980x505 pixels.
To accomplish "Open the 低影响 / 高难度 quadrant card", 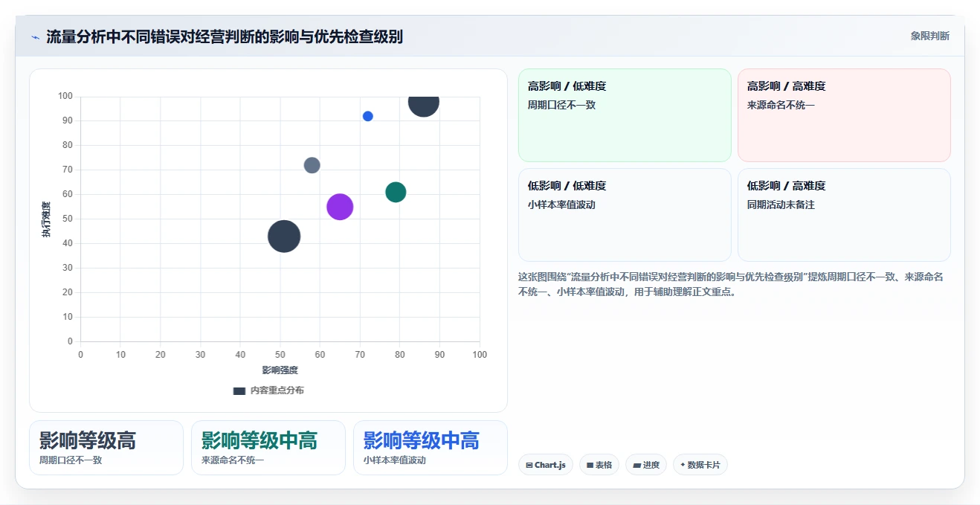I will pos(844,215).
